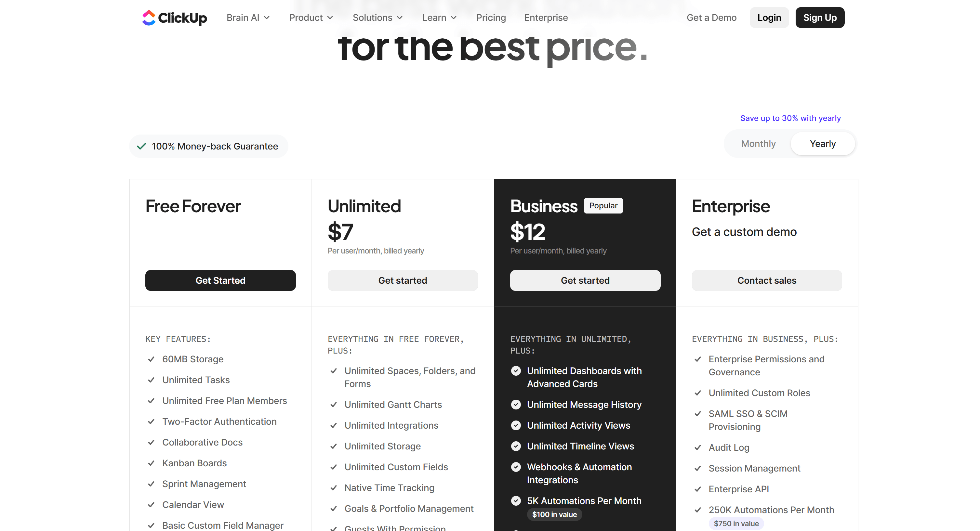Open the Learn dropdown menu
This screenshot has height=531, width=980.
tap(439, 18)
